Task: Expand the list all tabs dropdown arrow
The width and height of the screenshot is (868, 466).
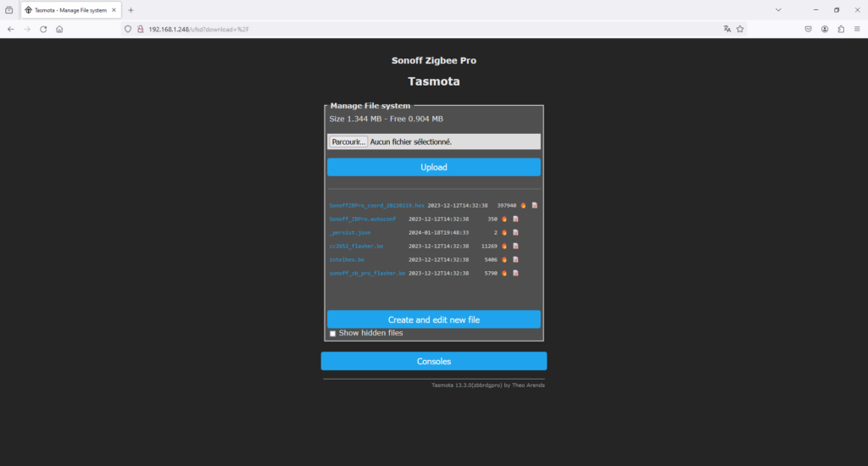Action: tap(778, 9)
